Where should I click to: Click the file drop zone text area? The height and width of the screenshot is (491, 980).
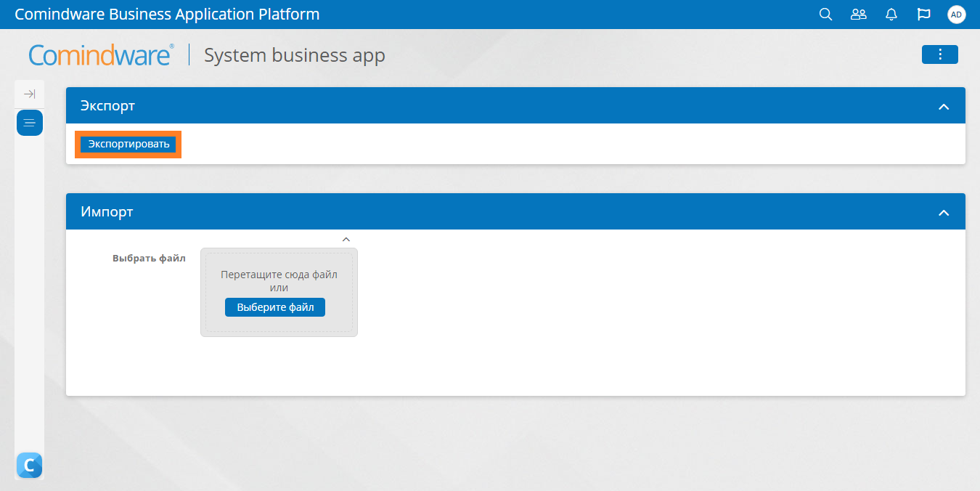pos(279,281)
